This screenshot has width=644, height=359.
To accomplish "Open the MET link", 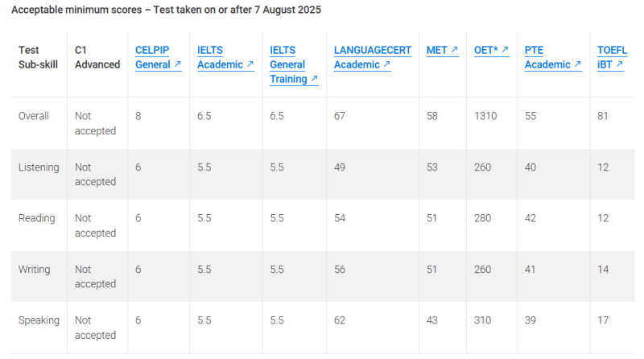I will pyautogui.click(x=442, y=50).
